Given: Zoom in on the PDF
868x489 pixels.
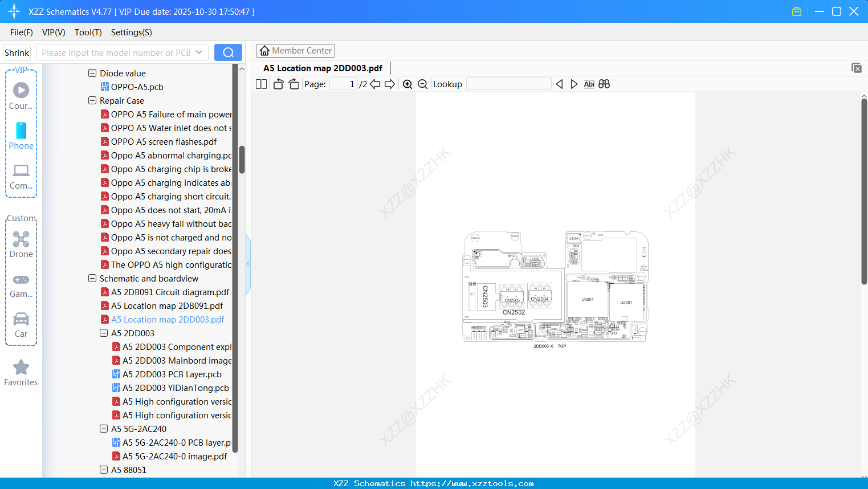Looking at the screenshot, I should 407,84.
